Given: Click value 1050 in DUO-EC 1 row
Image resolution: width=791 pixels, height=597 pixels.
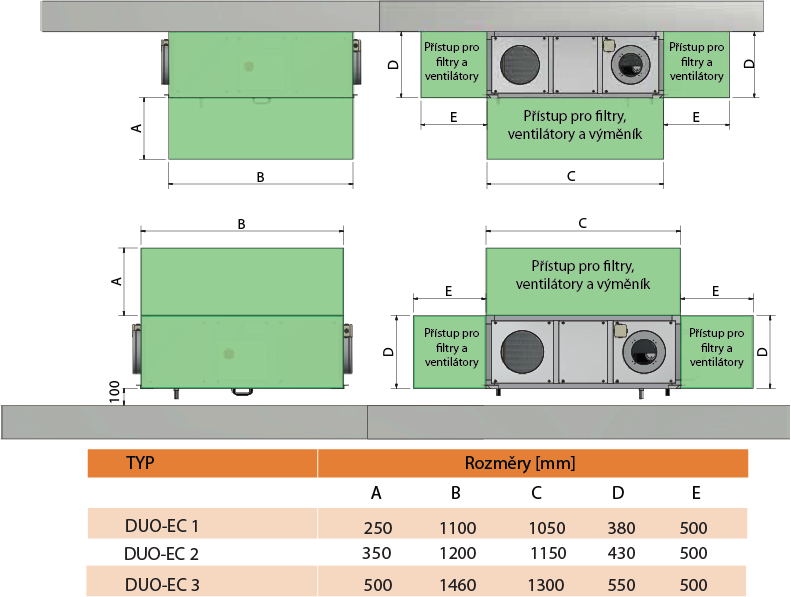Looking at the screenshot, I should point(547,528).
